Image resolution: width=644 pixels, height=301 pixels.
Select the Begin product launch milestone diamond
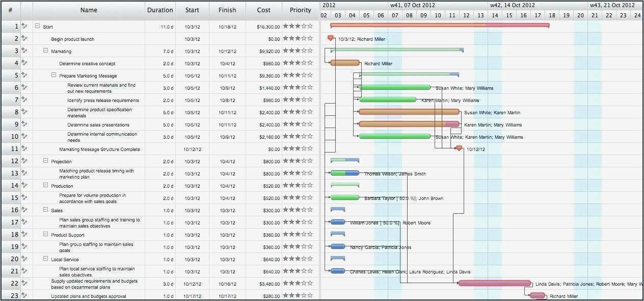pos(330,37)
